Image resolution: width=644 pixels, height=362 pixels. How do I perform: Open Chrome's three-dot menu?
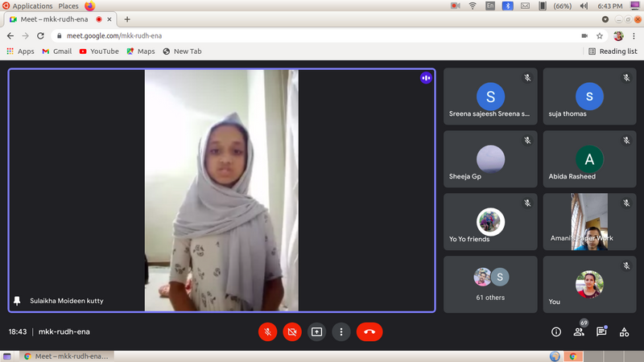(634, 36)
